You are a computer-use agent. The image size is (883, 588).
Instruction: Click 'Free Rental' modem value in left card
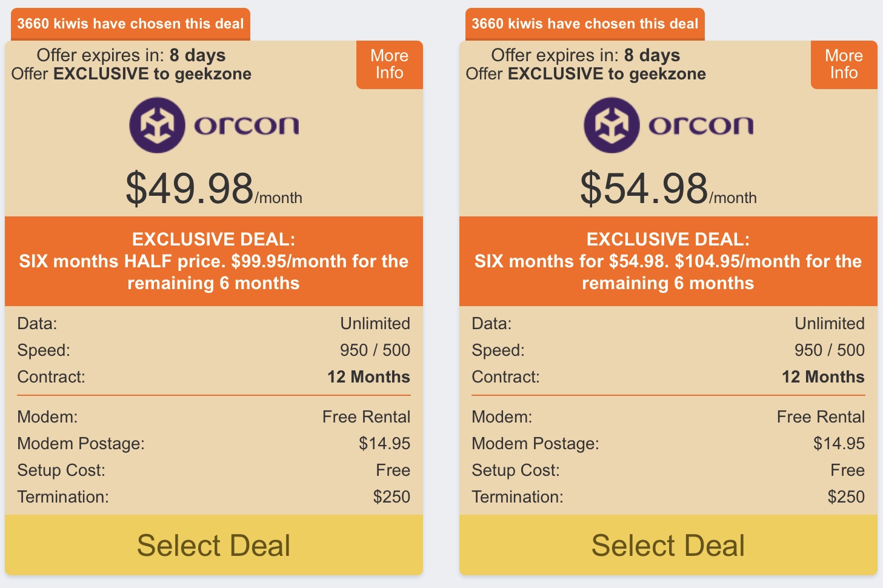coord(366,416)
